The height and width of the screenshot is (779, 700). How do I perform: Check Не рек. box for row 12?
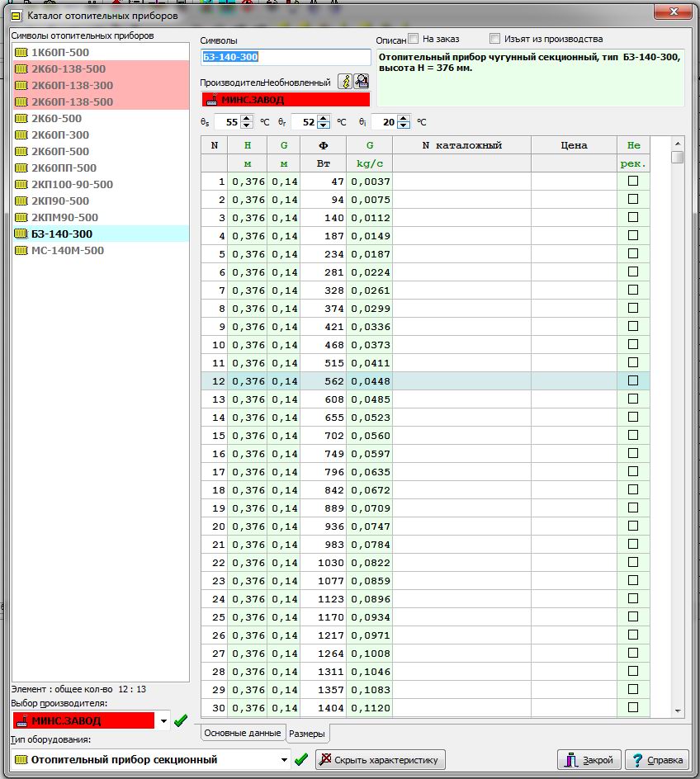[633, 381]
